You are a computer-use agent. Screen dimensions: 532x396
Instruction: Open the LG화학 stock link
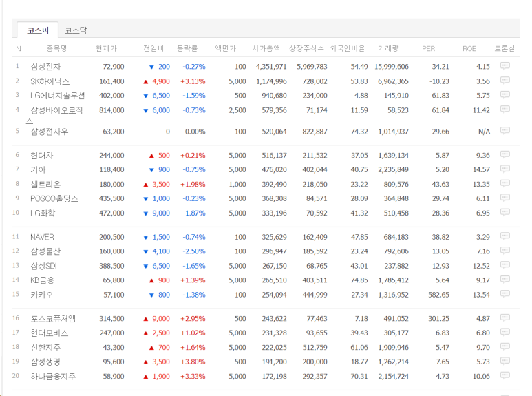point(43,213)
